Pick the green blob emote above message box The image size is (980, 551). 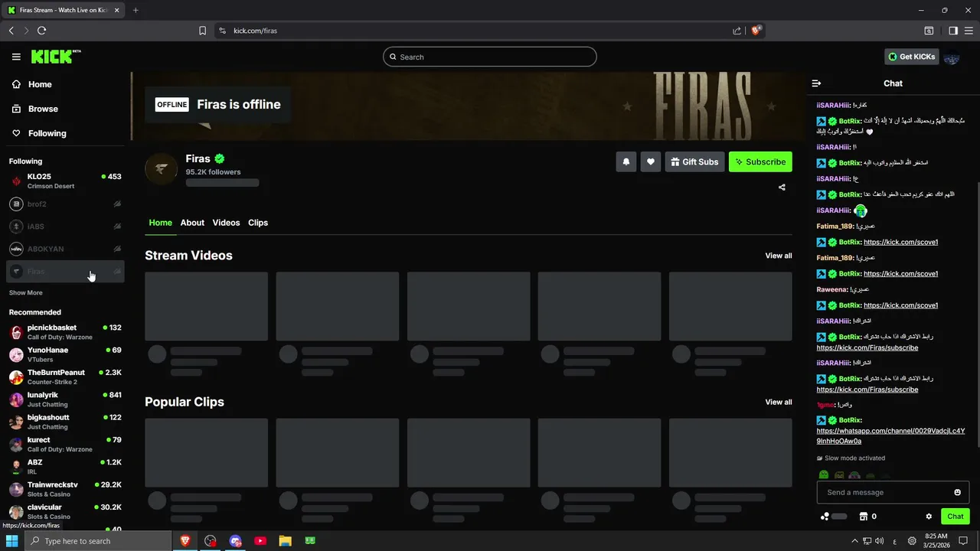tap(824, 476)
